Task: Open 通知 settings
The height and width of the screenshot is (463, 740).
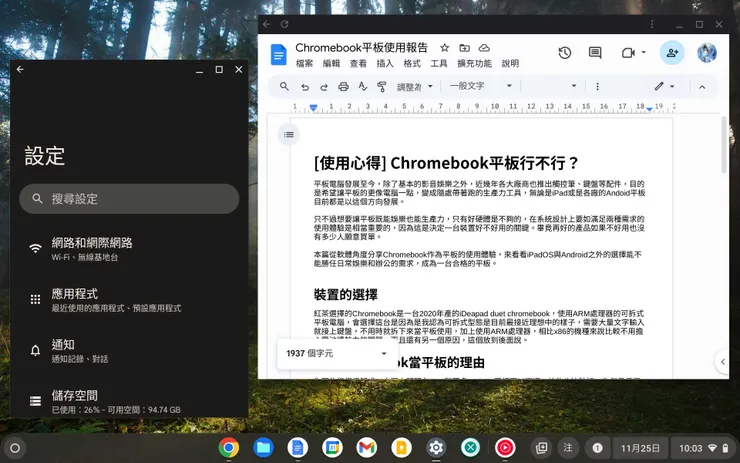Action: [x=129, y=351]
